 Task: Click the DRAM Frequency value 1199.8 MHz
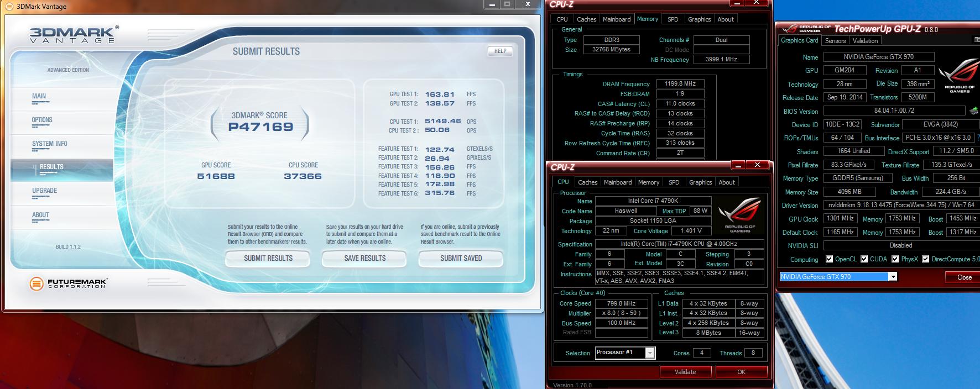click(x=680, y=84)
